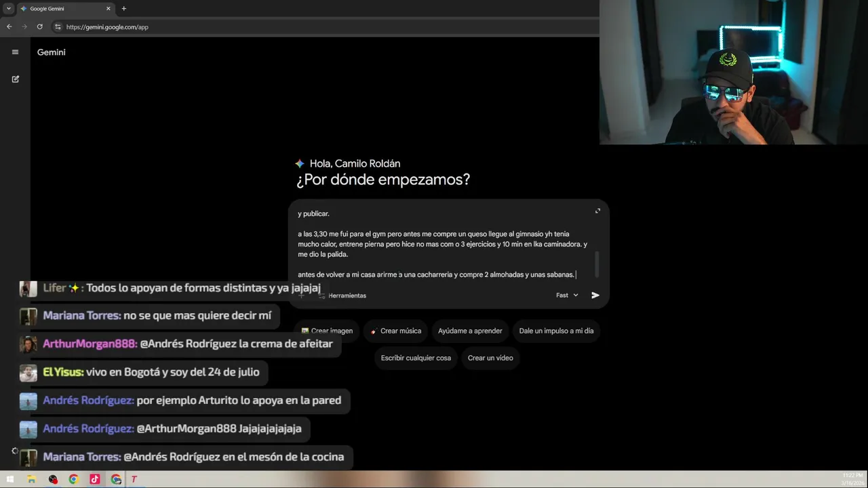
Task: Switch to the Google Gemini browser tab
Action: (64, 9)
